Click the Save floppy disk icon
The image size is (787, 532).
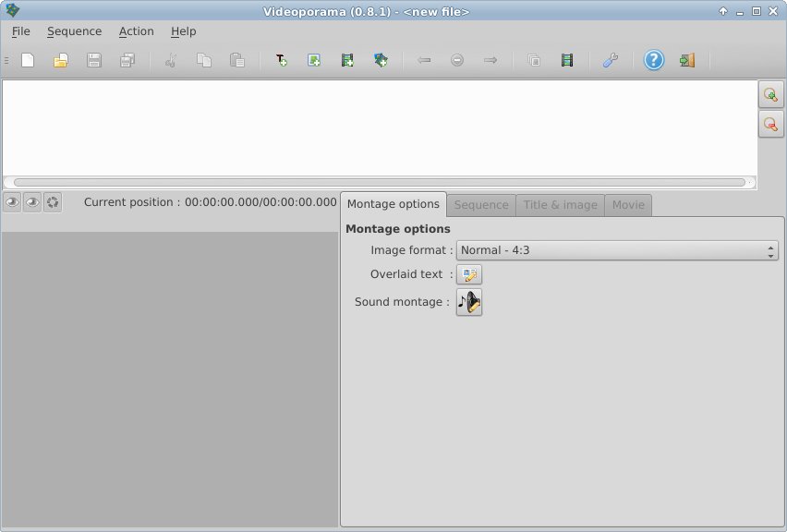pos(94,61)
